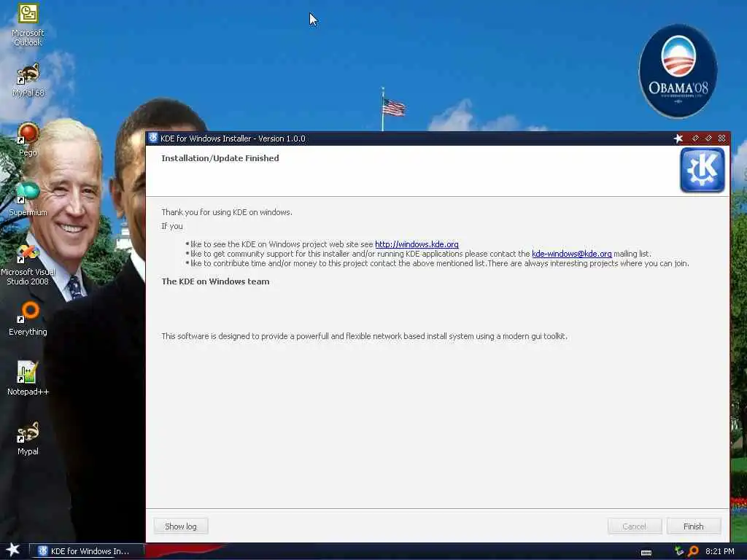Minimize the KDE installer window

coord(695,138)
